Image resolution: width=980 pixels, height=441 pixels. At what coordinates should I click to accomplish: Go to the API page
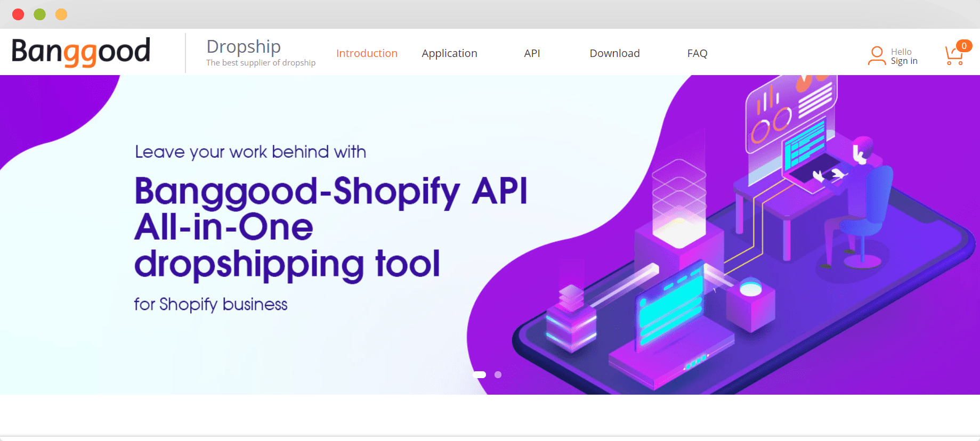click(x=532, y=53)
